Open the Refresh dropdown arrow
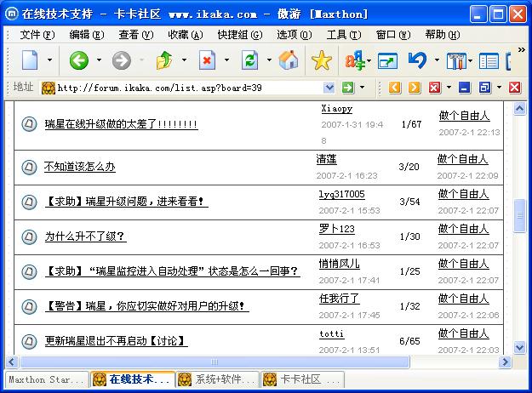This screenshot has height=393, width=532. [269, 60]
